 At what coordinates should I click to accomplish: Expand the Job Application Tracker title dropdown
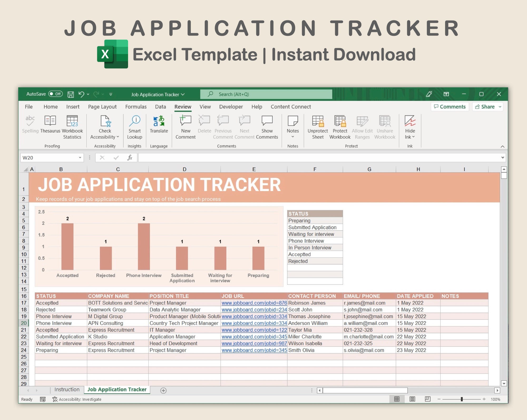pyautogui.click(x=183, y=95)
